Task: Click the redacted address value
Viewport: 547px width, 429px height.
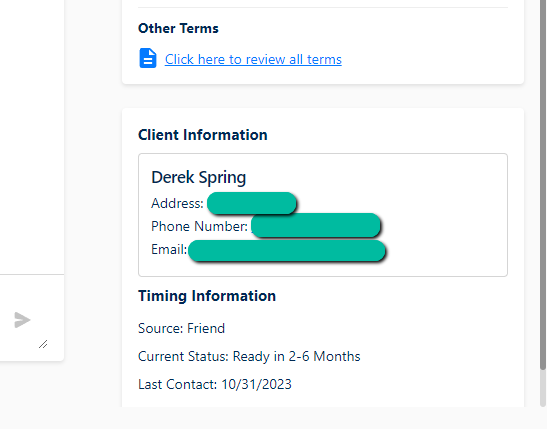Action: point(252,203)
